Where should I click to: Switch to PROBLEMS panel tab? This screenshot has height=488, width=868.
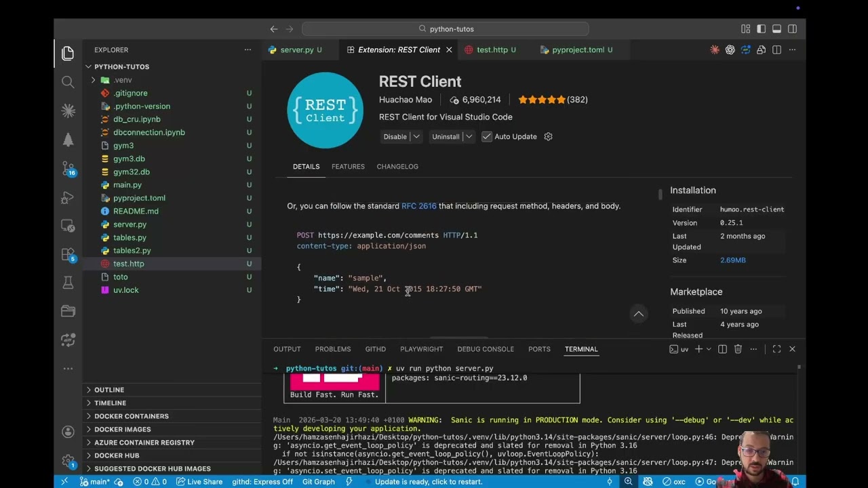[333, 349]
